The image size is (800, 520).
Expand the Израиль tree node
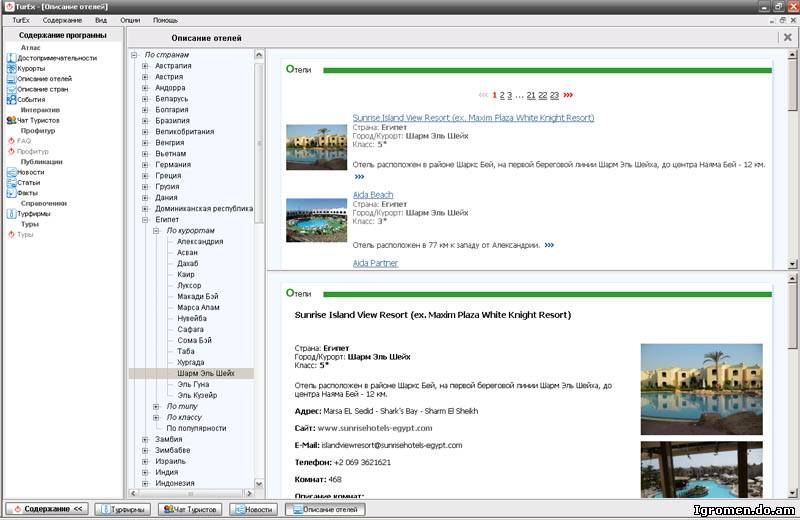pos(145,461)
